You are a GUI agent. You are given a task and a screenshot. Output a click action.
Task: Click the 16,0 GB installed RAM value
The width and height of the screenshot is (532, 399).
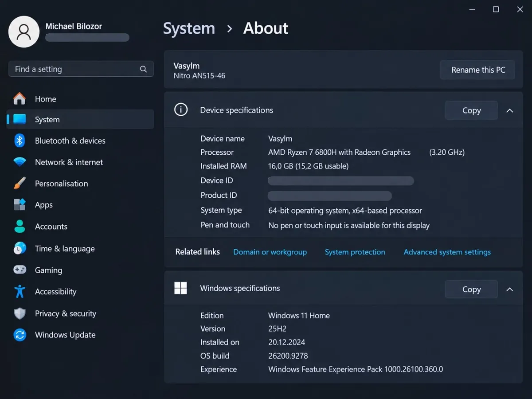(x=308, y=166)
